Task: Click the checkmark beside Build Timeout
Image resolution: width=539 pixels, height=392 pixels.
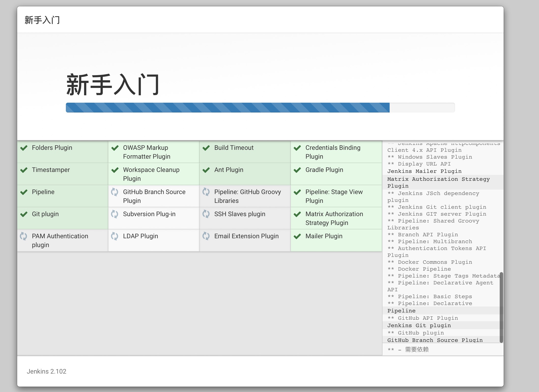Action: pyautogui.click(x=206, y=148)
